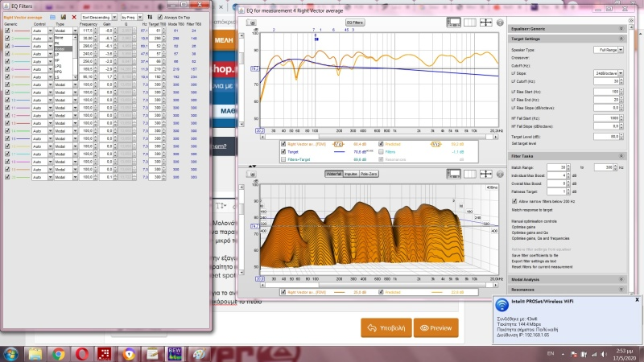Screen dimensions: 644x362
Task: Toggle the Always On Top checkbox
Action: pos(159,16)
